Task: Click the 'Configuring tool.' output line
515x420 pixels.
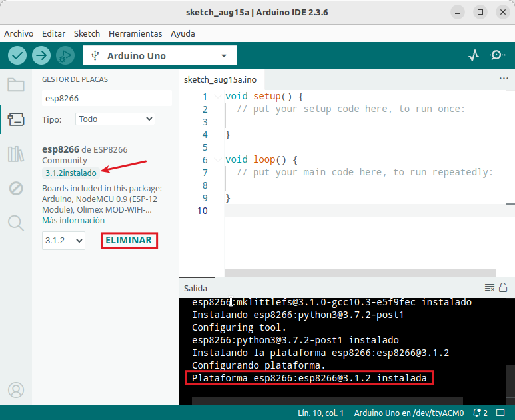Action: pos(239,327)
